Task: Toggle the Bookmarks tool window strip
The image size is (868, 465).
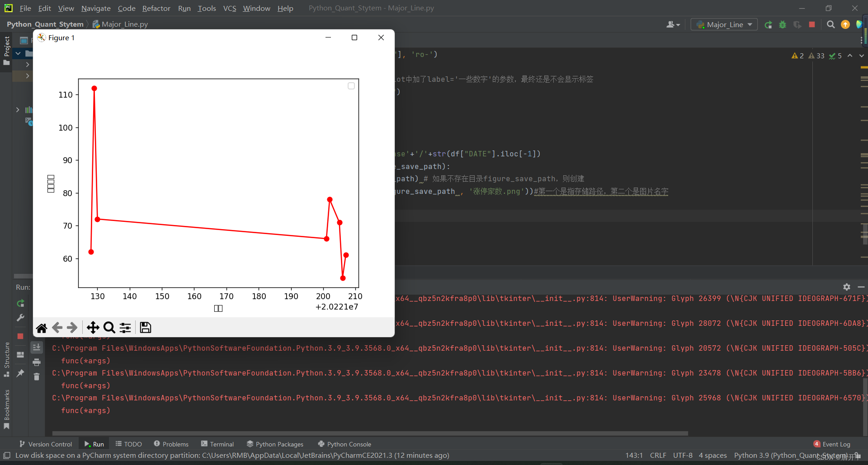Action: pos(6,409)
